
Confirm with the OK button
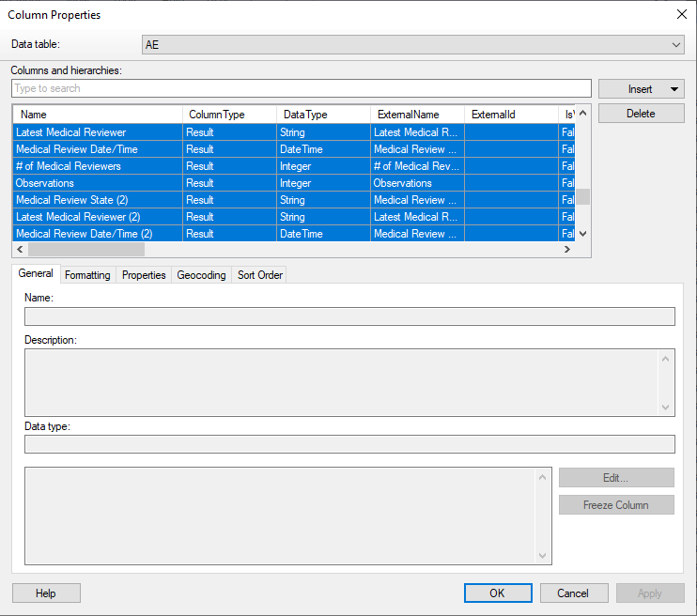coord(498,593)
